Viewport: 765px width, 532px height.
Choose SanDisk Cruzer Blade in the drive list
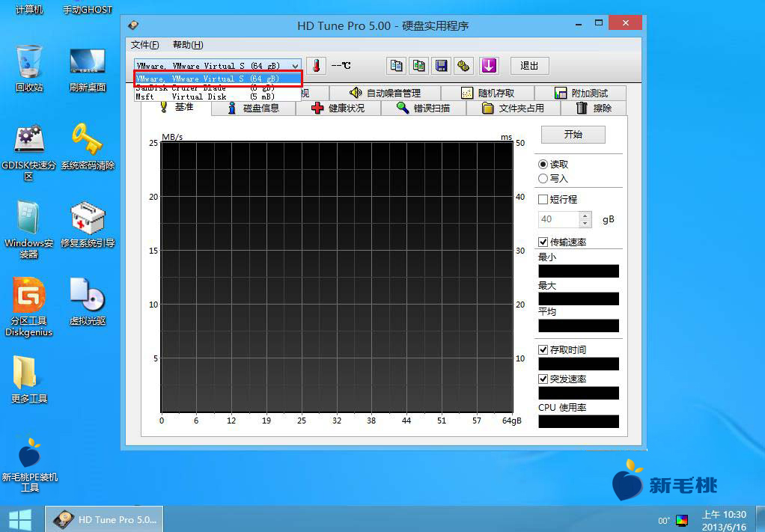[218, 88]
